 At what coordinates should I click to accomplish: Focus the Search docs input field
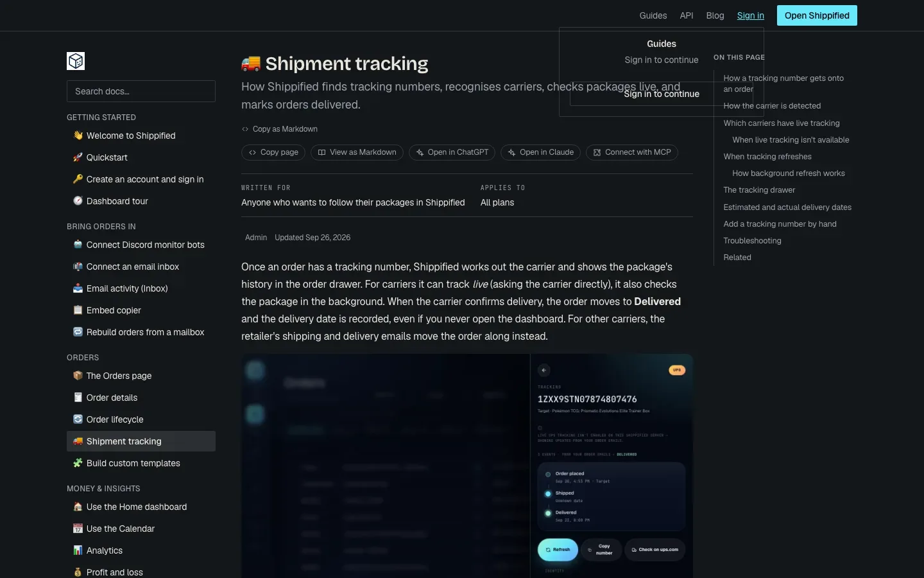click(x=141, y=91)
